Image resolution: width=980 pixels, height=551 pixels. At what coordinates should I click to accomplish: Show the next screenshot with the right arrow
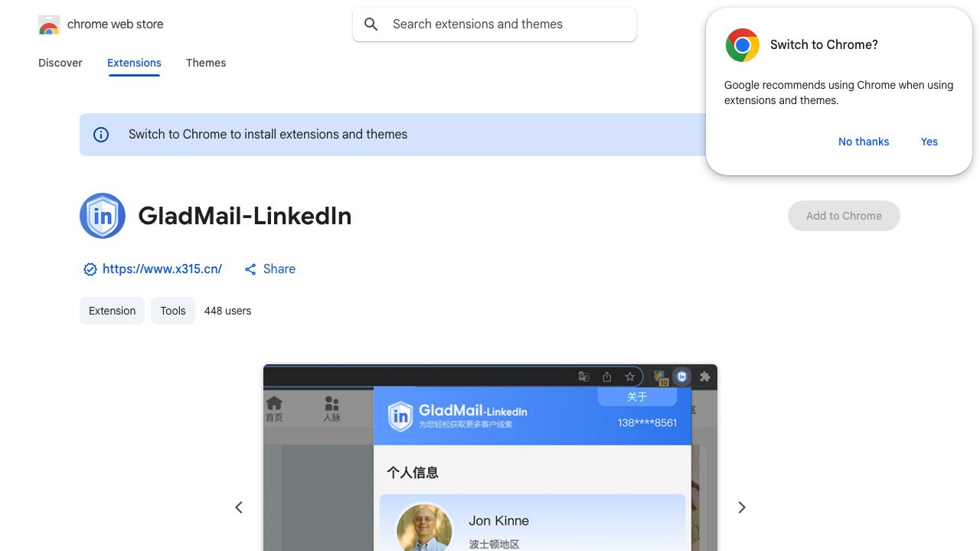(x=741, y=507)
